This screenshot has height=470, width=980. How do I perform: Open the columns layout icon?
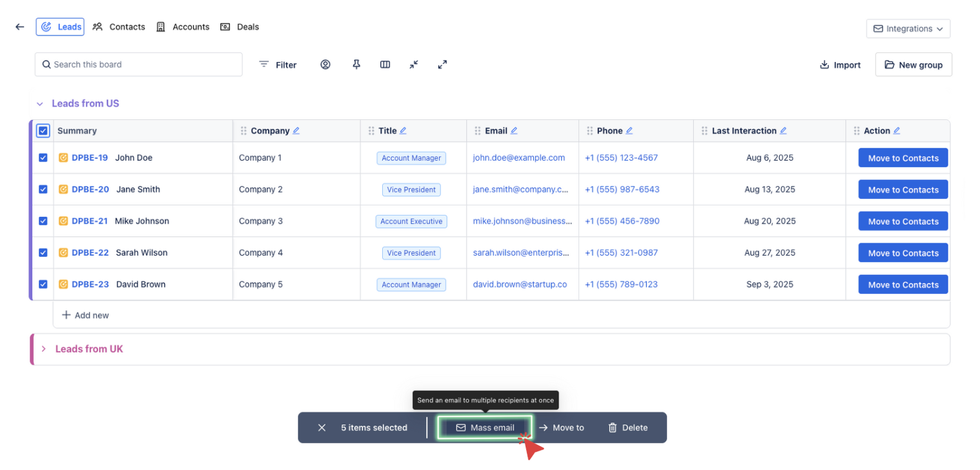[x=385, y=65]
